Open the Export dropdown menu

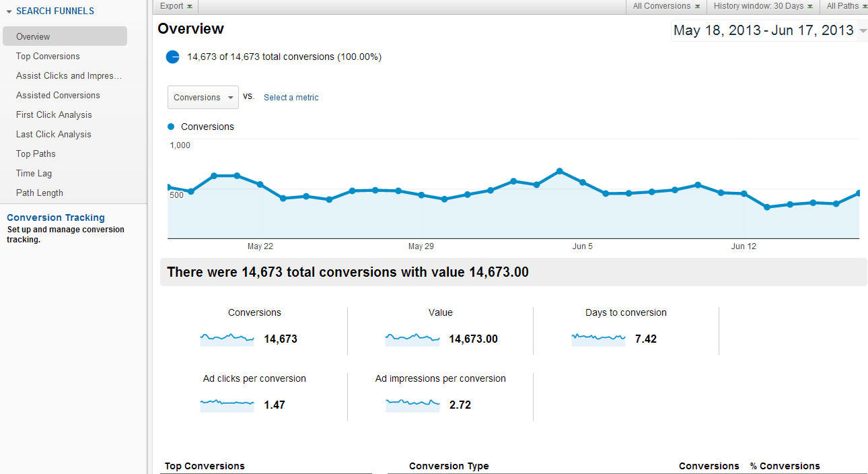click(x=176, y=6)
